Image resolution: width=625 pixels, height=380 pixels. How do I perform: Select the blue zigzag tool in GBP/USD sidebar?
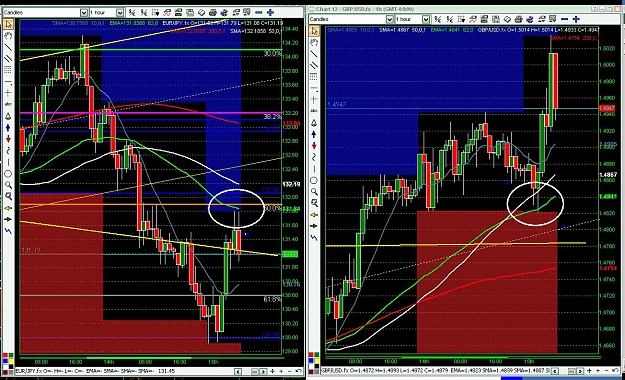[314, 238]
